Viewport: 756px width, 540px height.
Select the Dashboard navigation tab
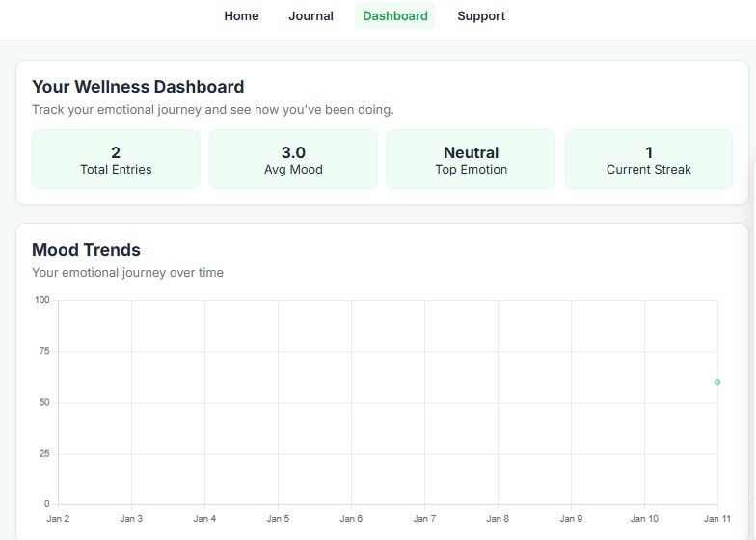(395, 15)
